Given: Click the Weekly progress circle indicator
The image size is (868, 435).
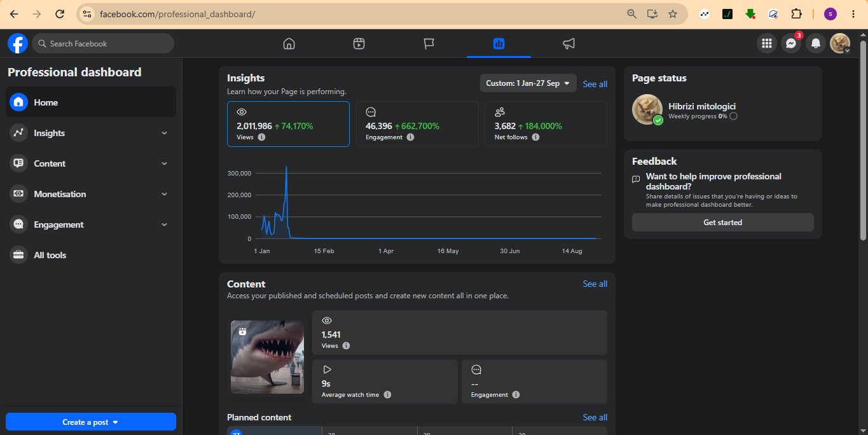Looking at the screenshot, I should click(x=733, y=116).
